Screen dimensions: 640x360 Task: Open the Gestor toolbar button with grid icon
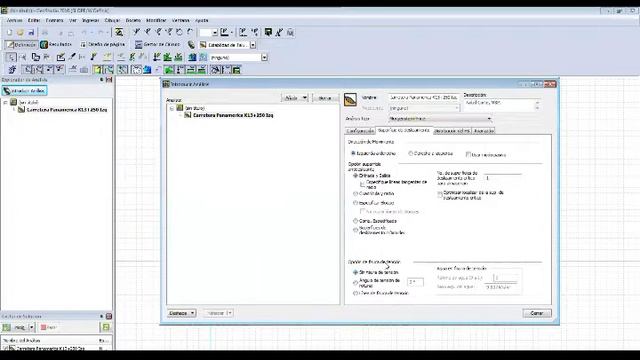(157, 44)
